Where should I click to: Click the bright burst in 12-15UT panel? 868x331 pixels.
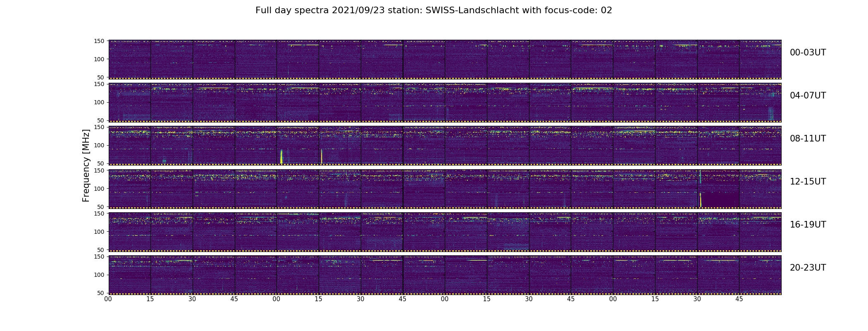[700, 200]
